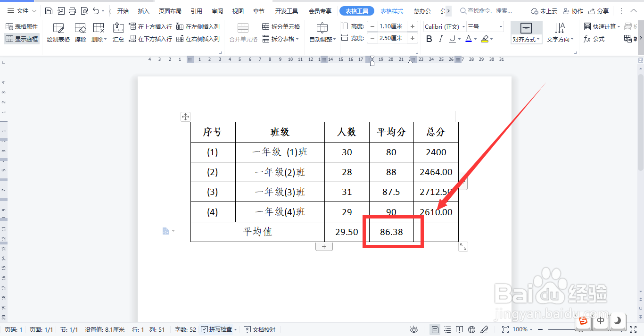The width and height of the screenshot is (644, 336).
Task: Click 在下方插入行 insert row below
Action: tap(150, 39)
